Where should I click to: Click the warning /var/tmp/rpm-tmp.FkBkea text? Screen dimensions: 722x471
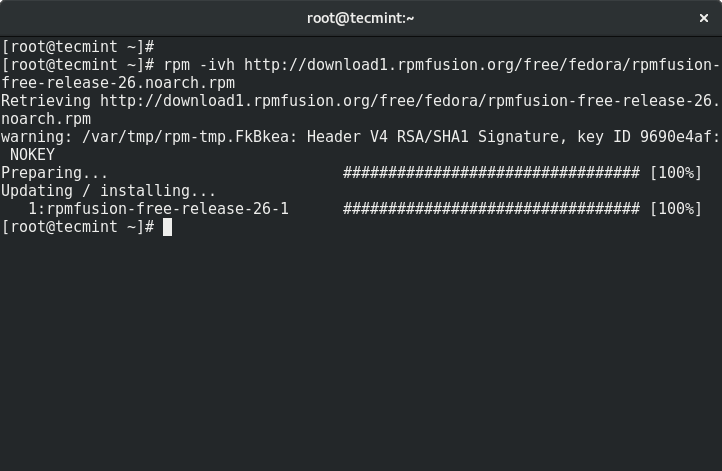point(149,137)
